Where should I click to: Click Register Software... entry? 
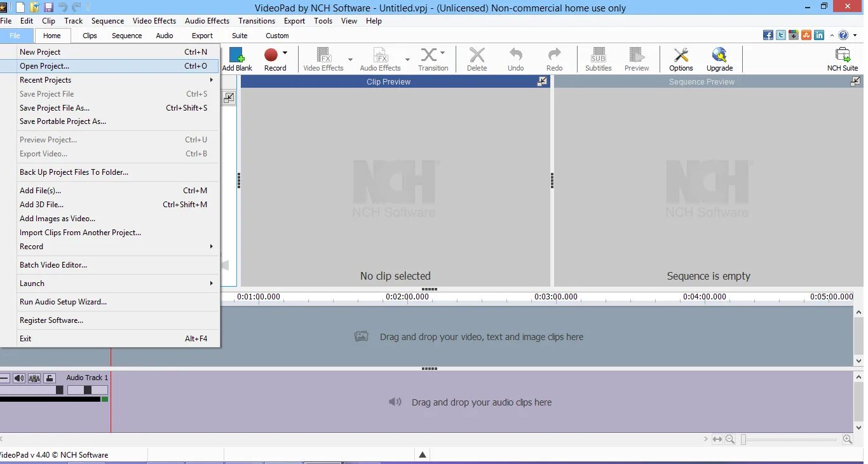110,320
